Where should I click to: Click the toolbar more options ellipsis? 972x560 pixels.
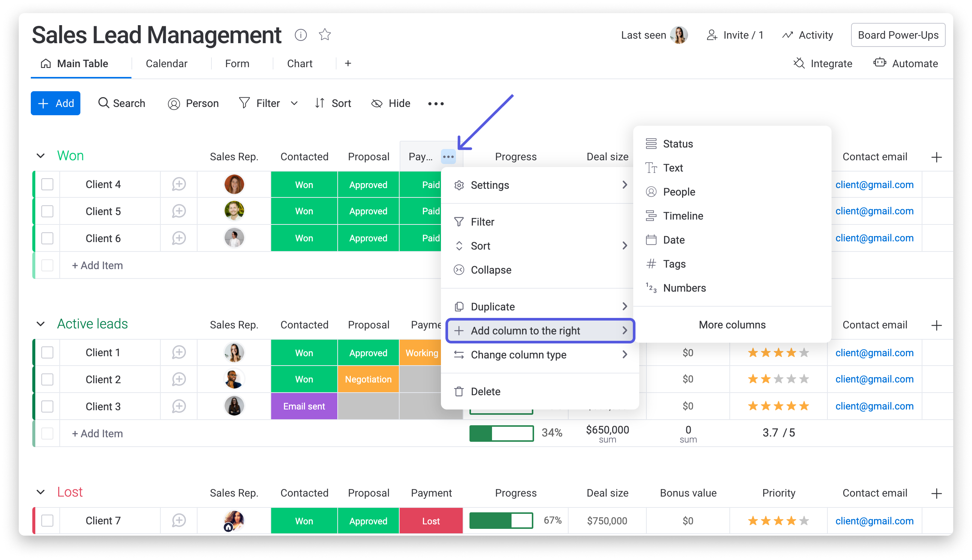point(436,104)
